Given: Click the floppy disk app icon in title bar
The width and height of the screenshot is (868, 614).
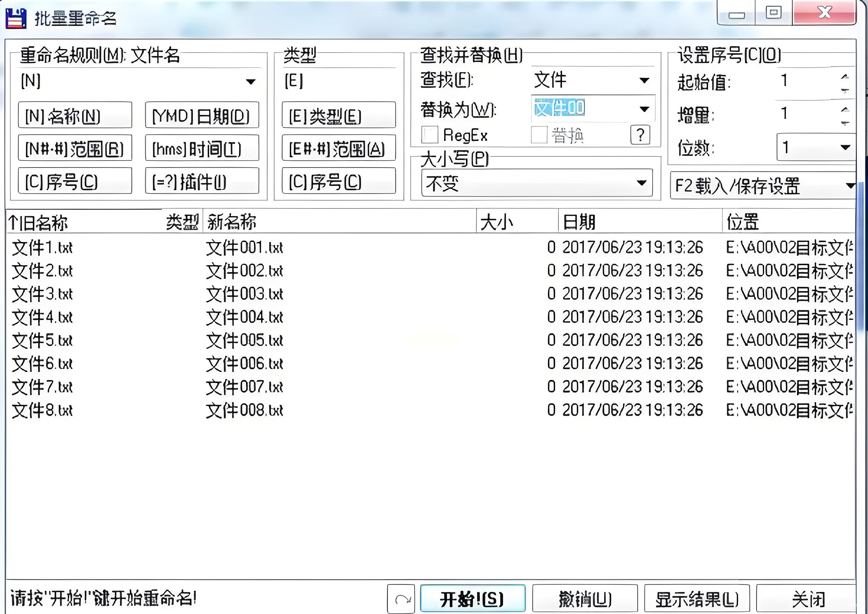Looking at the screenshot, I should point(16,18).
